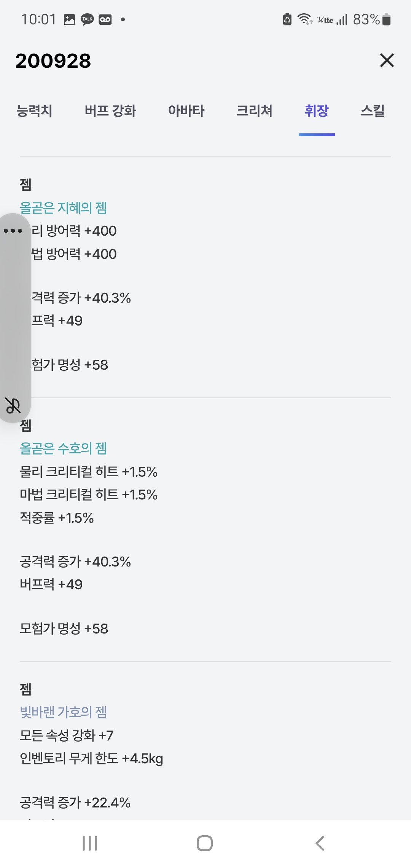Select the 아바타 tab
411x868 pixels.
click(x=186, y=111)
